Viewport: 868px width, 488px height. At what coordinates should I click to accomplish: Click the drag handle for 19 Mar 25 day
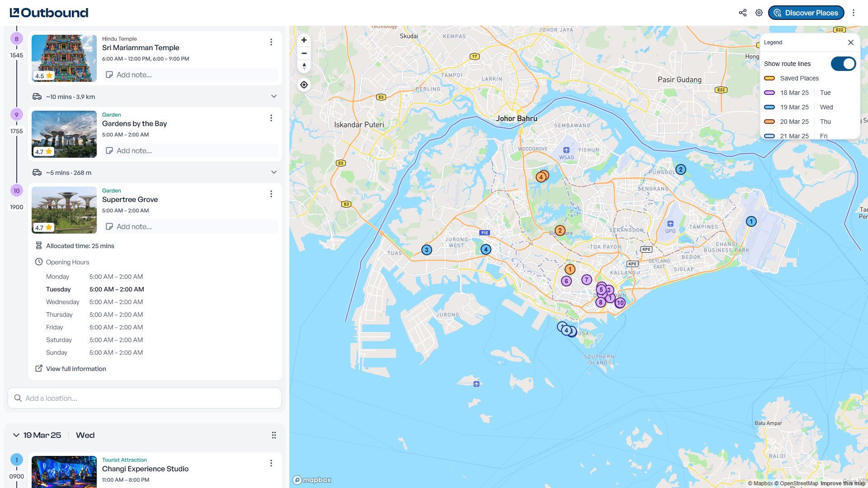tap(274, 435)
